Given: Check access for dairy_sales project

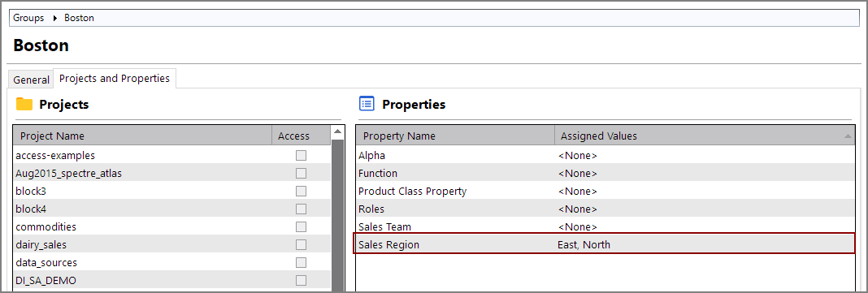Looking at the screenshot, I should coord(302,244).
